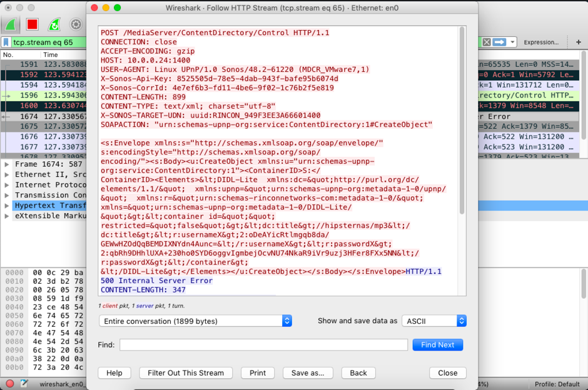Open capture file properties from the status bar icon

pyautogui.click(x=24, y=384)
